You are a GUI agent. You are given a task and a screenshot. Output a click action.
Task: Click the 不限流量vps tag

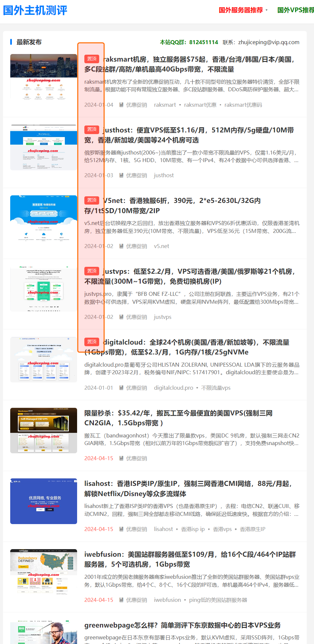pos(216,388)
